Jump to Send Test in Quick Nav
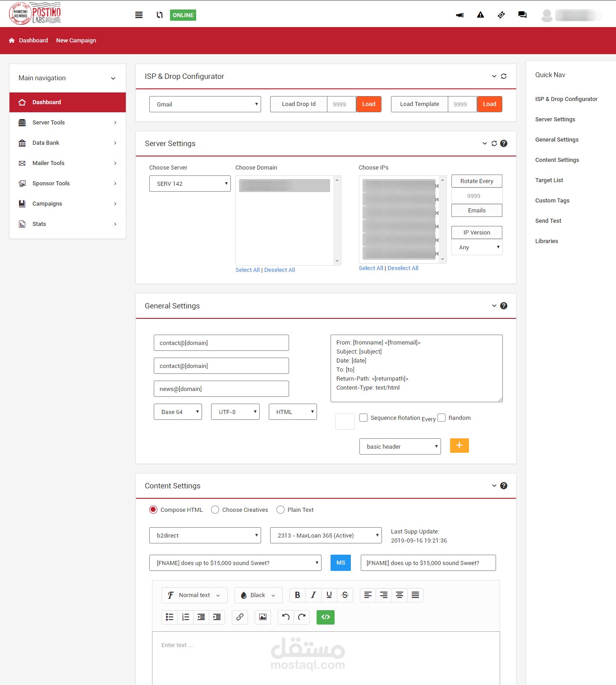The image size is (616, 685). pos(548,221)
